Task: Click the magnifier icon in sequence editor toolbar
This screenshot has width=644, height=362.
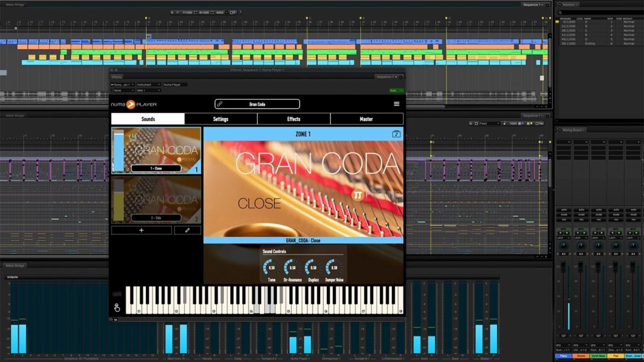Action: [470, 123]
